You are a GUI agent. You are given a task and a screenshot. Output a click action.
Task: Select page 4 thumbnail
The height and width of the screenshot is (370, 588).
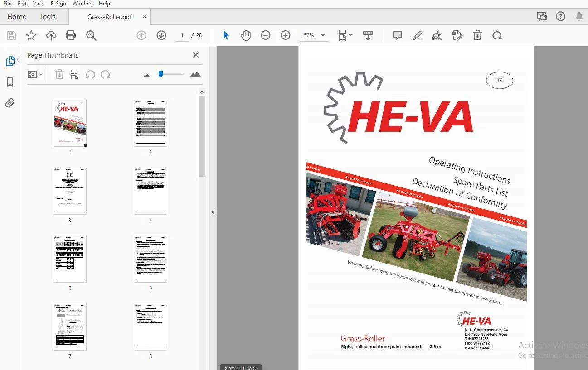point(151,191)
